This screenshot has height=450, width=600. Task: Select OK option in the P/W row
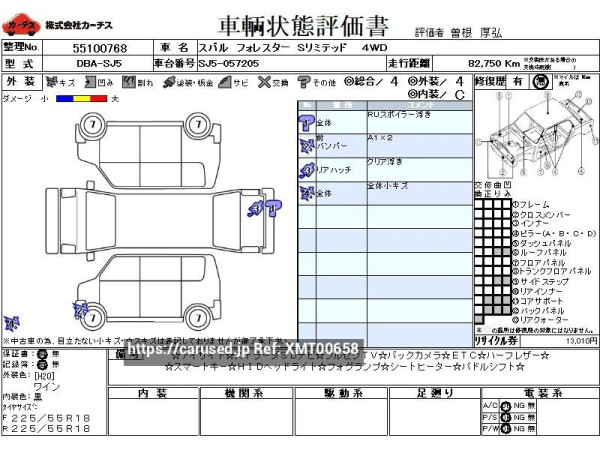(x=506, y=429)
